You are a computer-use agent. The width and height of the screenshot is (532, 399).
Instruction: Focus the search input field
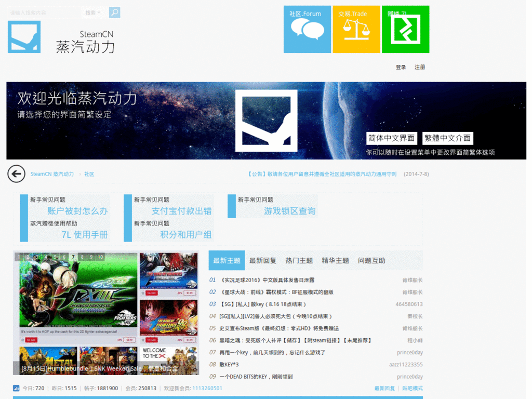(44, 12)
